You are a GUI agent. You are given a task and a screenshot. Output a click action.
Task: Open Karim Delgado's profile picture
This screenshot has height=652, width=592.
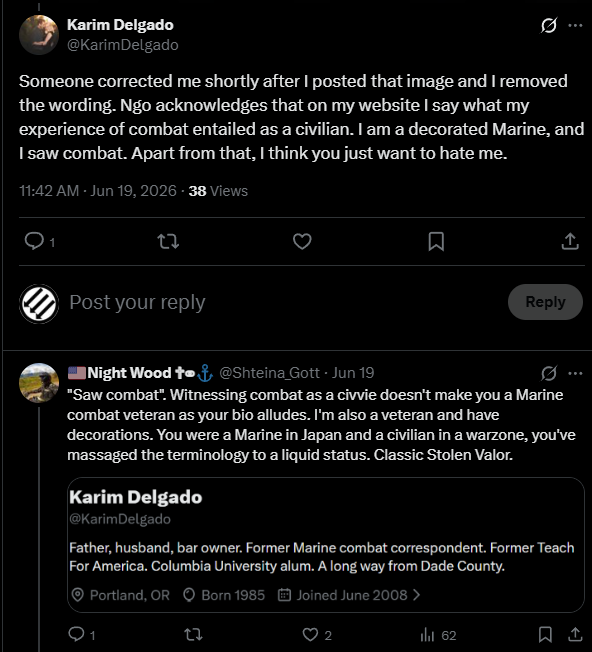[39, 35]
